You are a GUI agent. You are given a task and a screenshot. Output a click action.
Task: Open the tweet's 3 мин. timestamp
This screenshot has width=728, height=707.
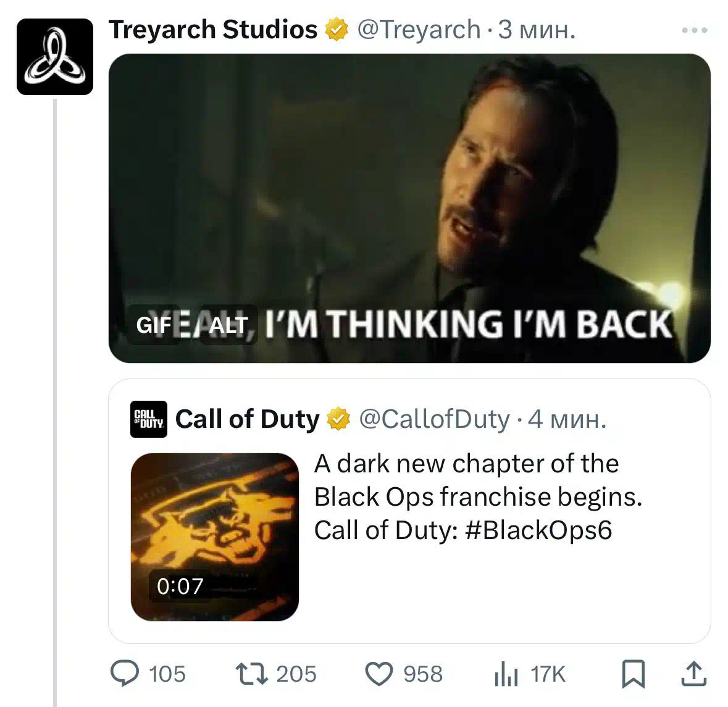(537, 30)
